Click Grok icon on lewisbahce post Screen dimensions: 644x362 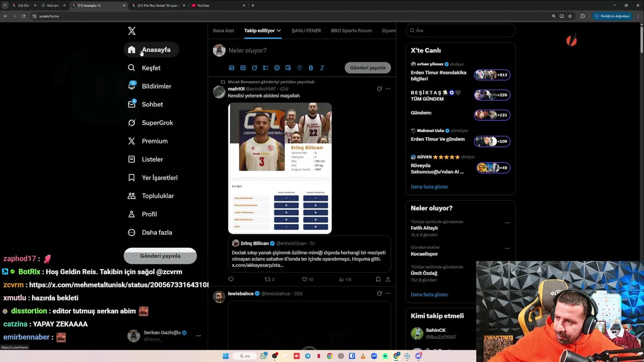379,294
